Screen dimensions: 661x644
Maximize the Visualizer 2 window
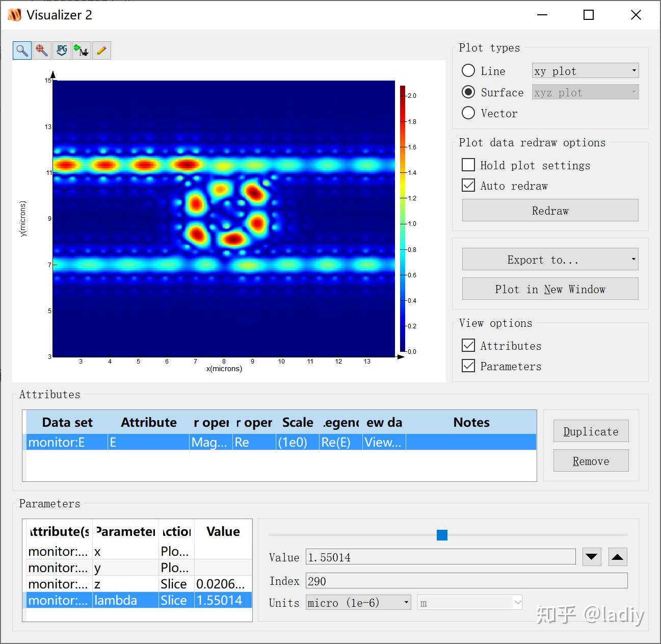pos(589,15)
